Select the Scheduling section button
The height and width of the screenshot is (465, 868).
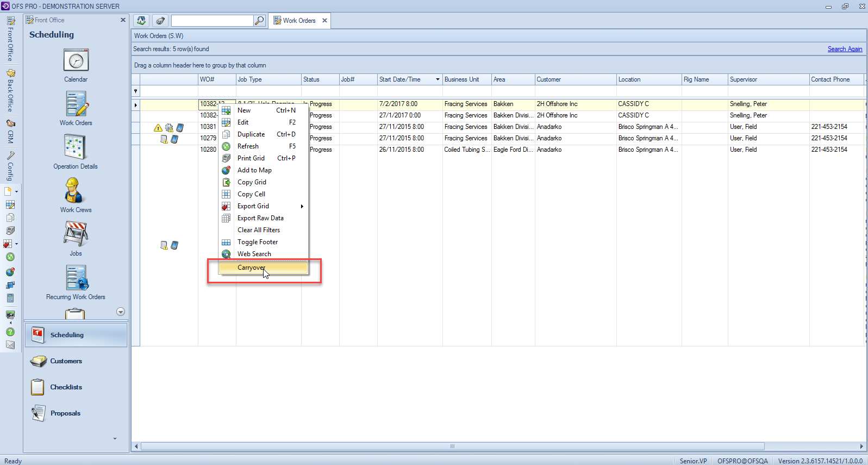[x=76, y=335]
